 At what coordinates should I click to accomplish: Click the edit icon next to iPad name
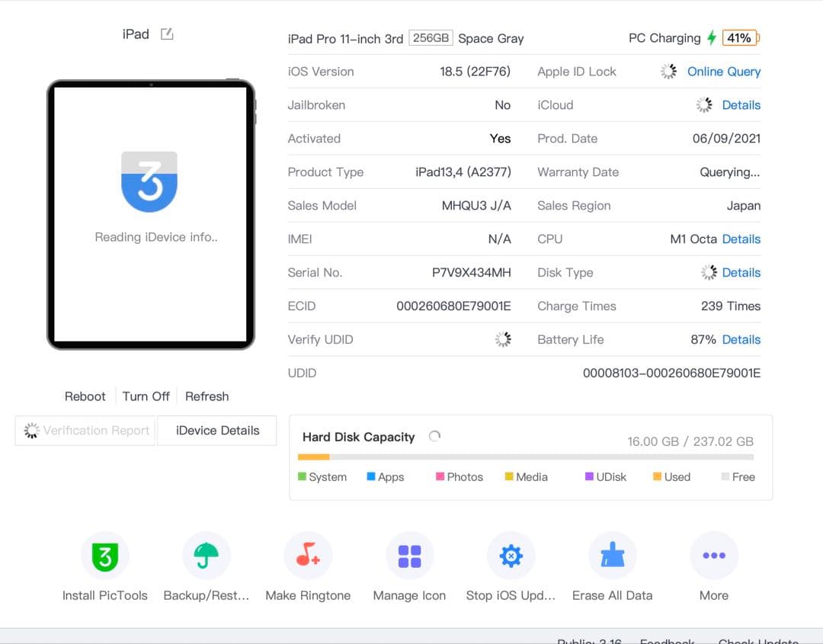167,34
